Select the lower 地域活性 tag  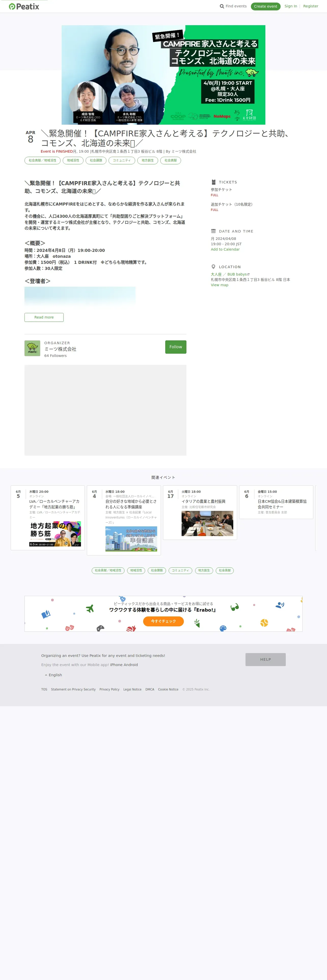coord(136,570)
